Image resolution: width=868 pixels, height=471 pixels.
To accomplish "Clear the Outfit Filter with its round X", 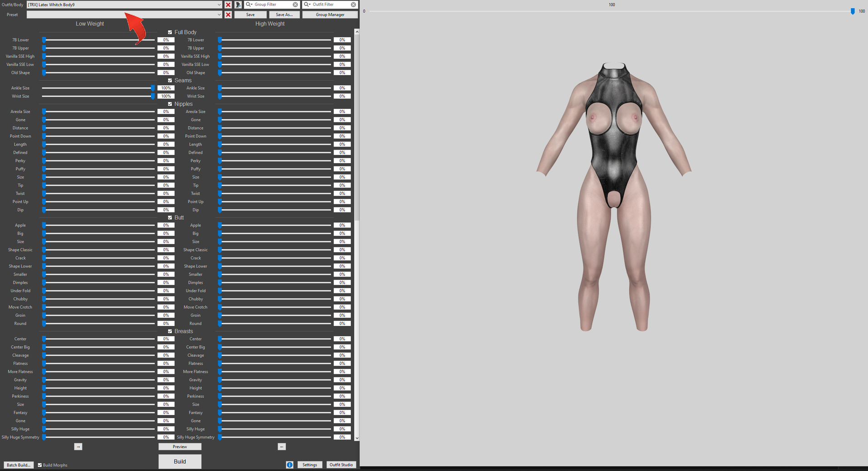I will coord(354,5).
